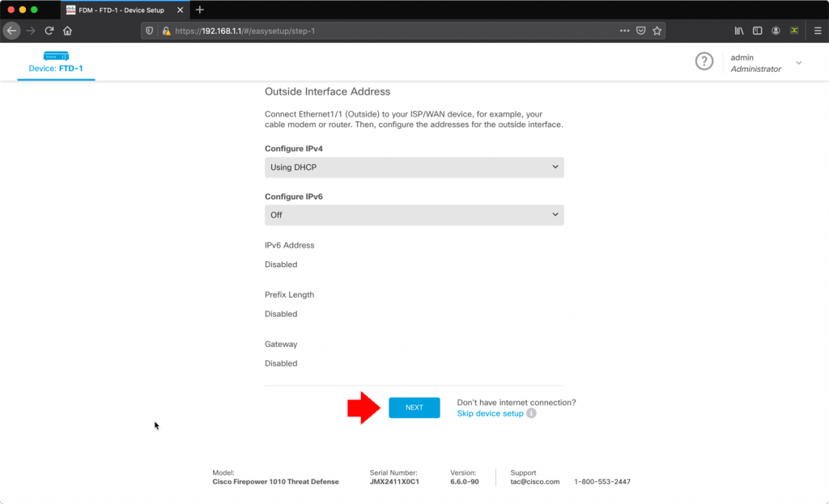Open the page actions ellipsis icon
This screenshot has height=504, width=829.
coord(624,30)
